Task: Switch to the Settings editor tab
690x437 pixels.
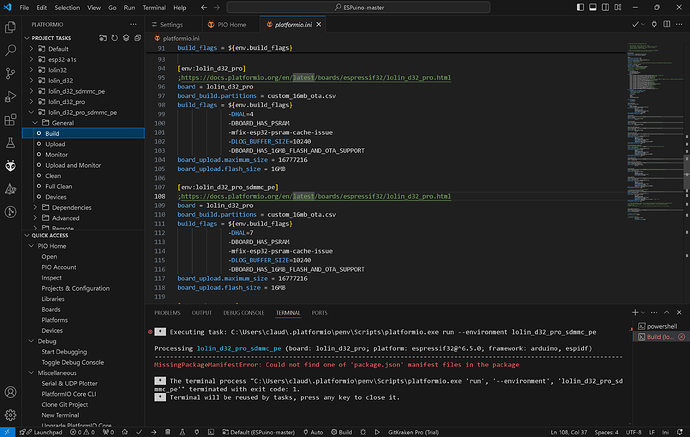Action: tap(171, 25)
